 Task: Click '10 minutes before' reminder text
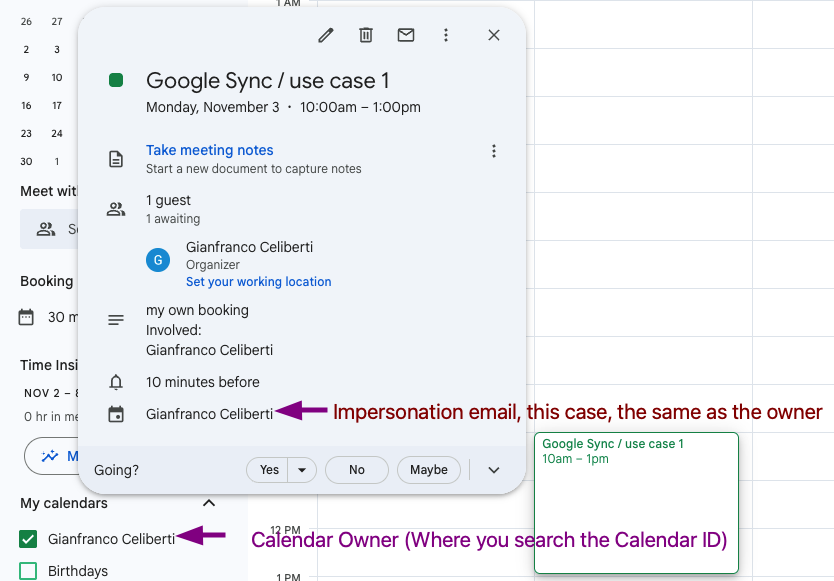[203, 382]
